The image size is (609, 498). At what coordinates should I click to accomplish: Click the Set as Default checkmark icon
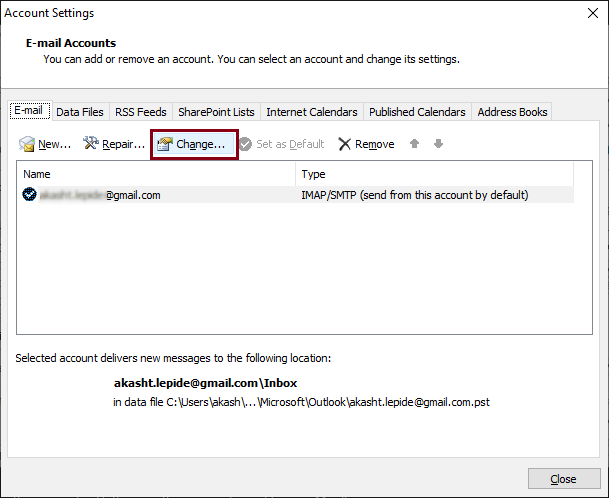tap(245, 144)
